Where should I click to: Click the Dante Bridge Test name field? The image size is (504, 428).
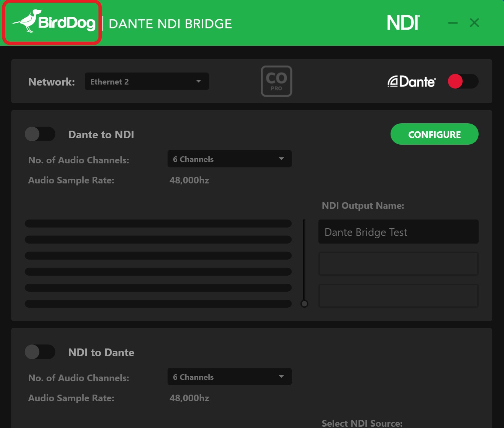click(399, 232)
